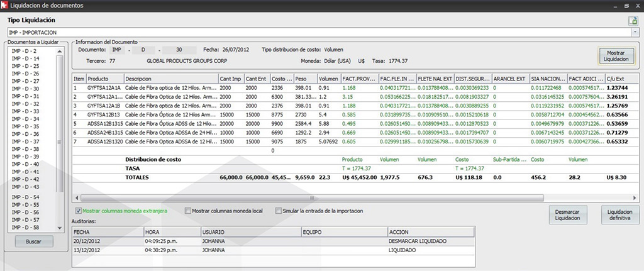Viewport: 644px width, 271px height.
Task: Click the FECHA audit column header
Action: pyautogui.click(x=108, y=233)
